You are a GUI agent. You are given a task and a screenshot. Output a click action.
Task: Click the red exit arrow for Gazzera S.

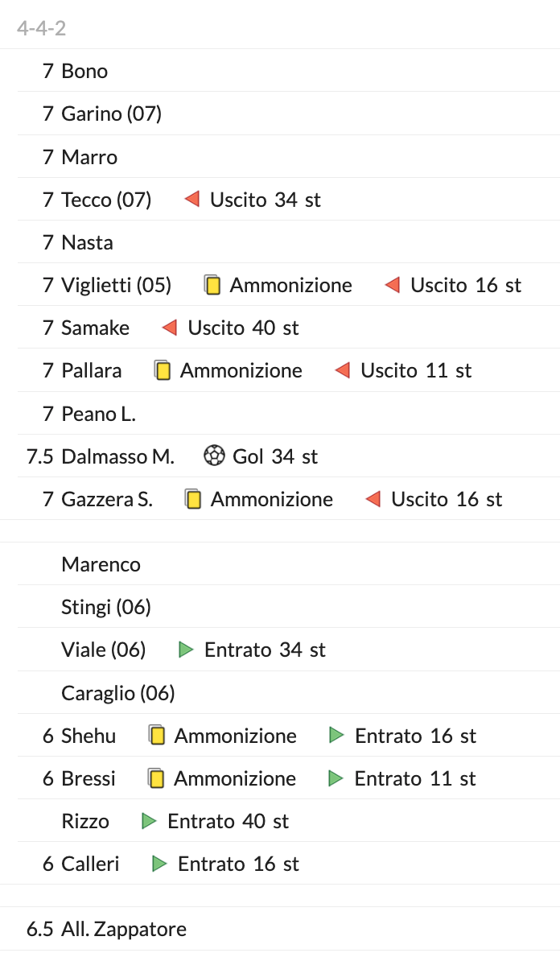click(373, 499)
